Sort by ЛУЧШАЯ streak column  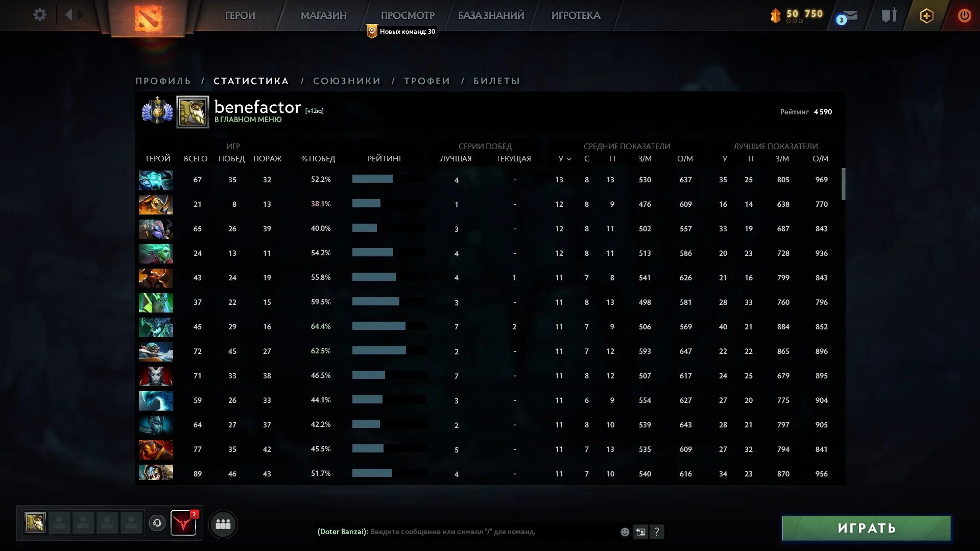[456, 159]
